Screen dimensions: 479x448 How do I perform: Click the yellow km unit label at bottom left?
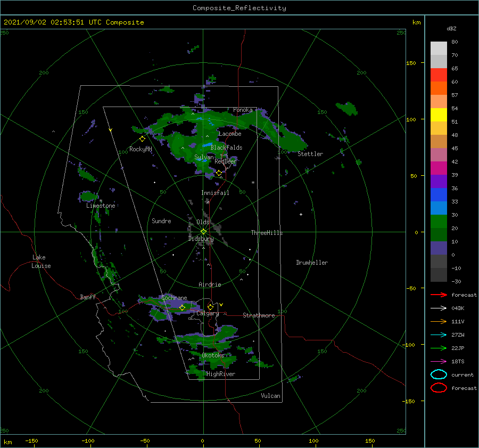click(x=8, y=442)
